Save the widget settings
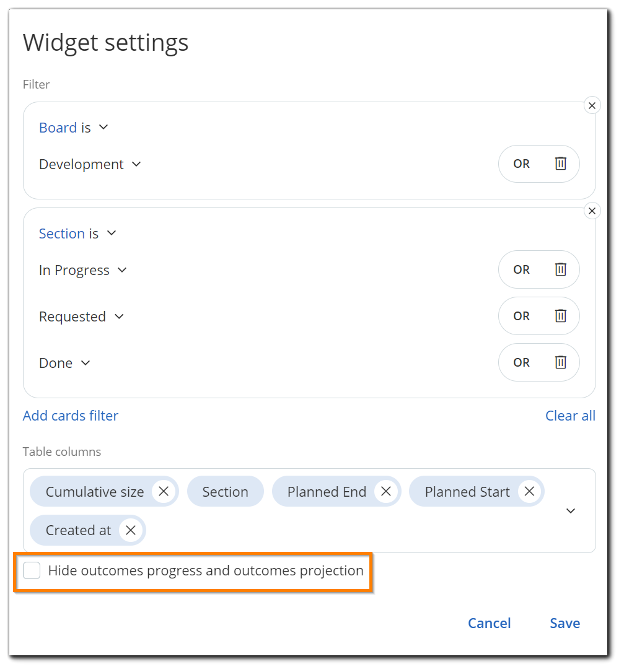The image size is (624, 672). coord(565,623)
